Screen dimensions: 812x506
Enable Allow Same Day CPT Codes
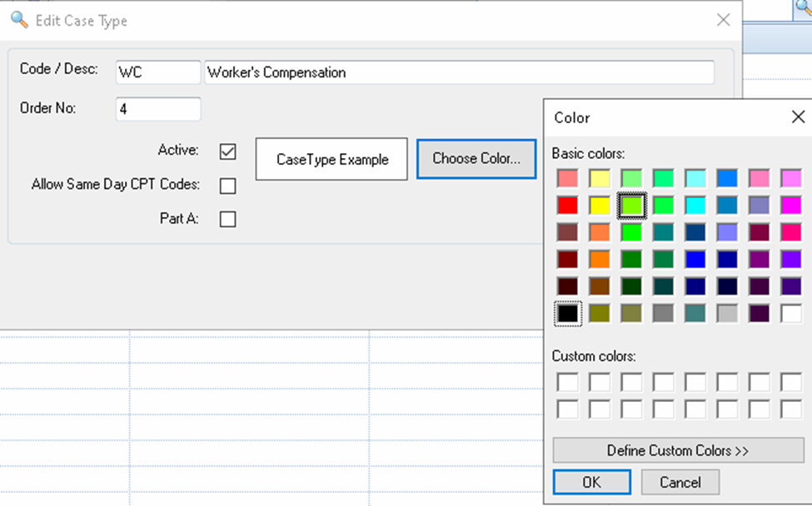[x=227, y=186]
